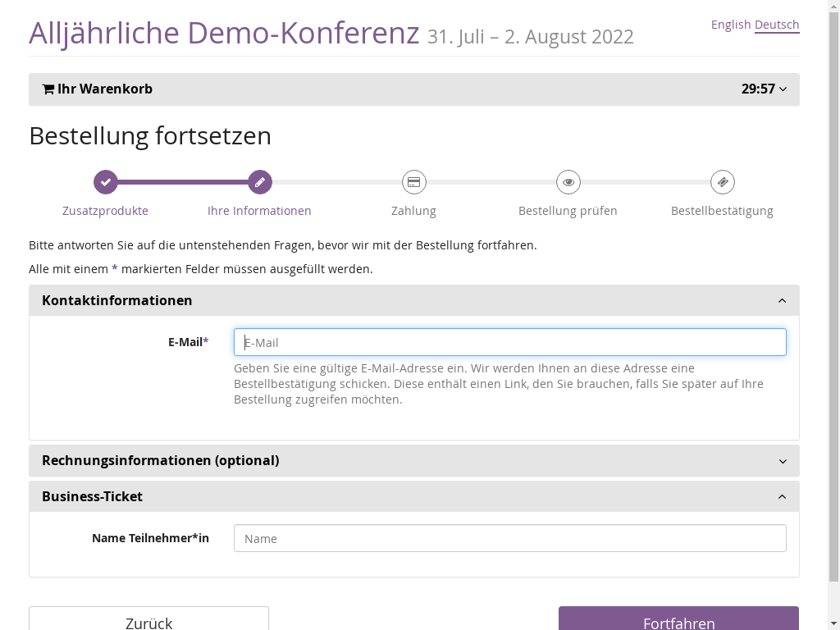840x630 pixels.
Task: Click the credit card Zahlung step icon
Action: [413, 182]
